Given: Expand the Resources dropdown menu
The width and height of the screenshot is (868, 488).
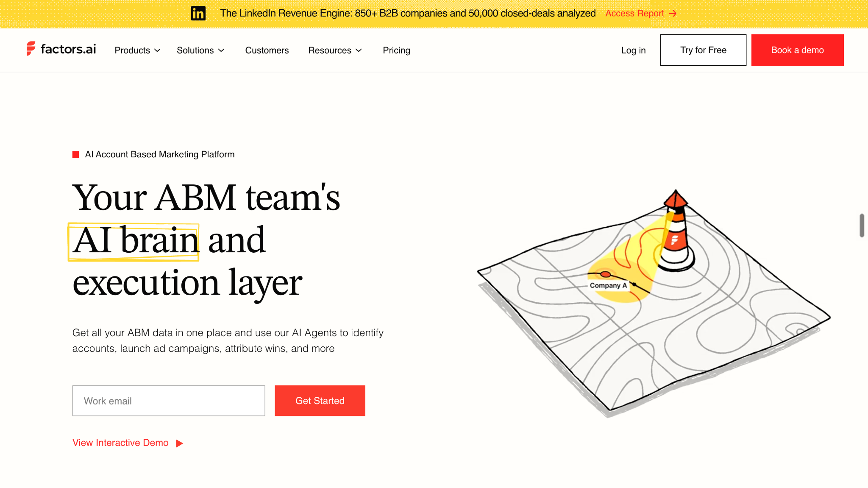Looking at the screenshot, I should tap(335, 50).
